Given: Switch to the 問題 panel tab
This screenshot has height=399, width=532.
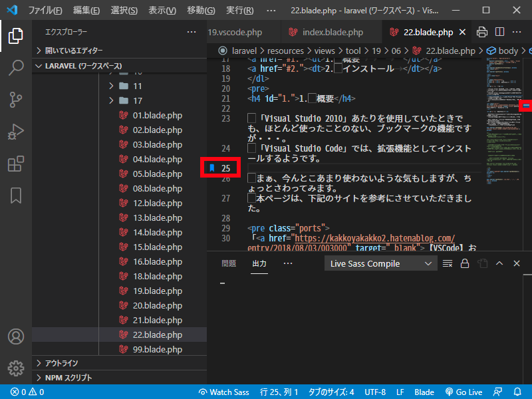Looking at the screenshot, I should [x=229, y=263].
